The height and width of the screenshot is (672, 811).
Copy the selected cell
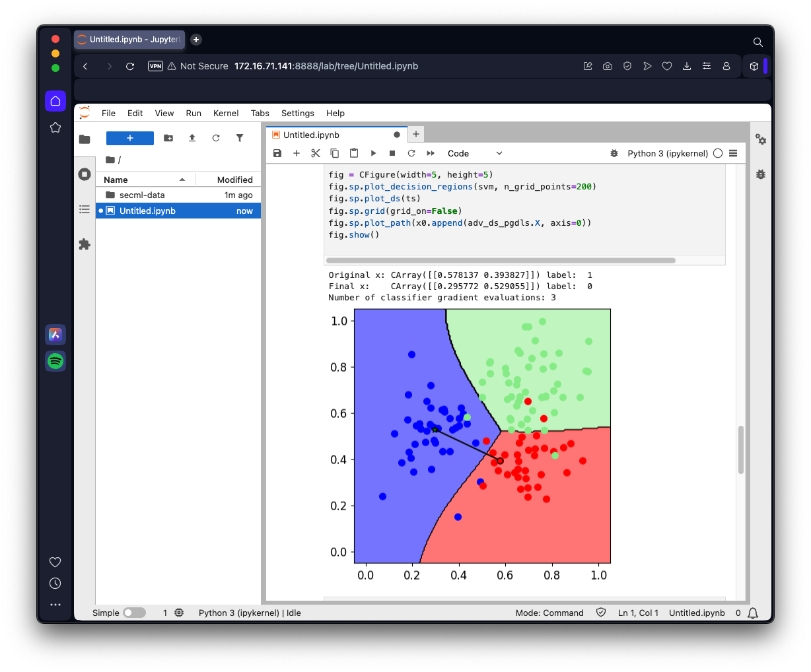[335, 153]
